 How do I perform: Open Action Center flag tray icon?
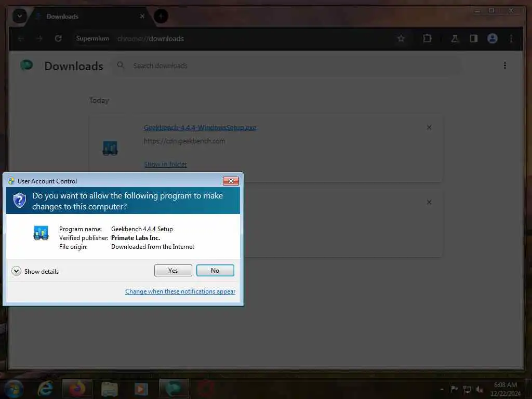(x=454, y=389)
